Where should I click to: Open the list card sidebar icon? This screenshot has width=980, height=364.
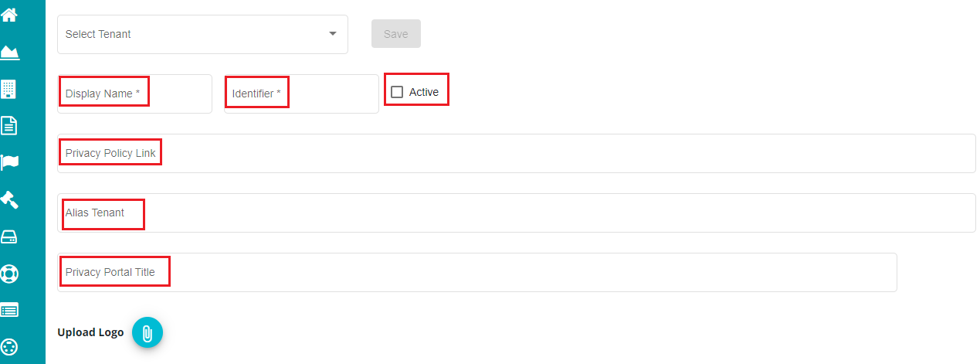(x=9, y=311)
